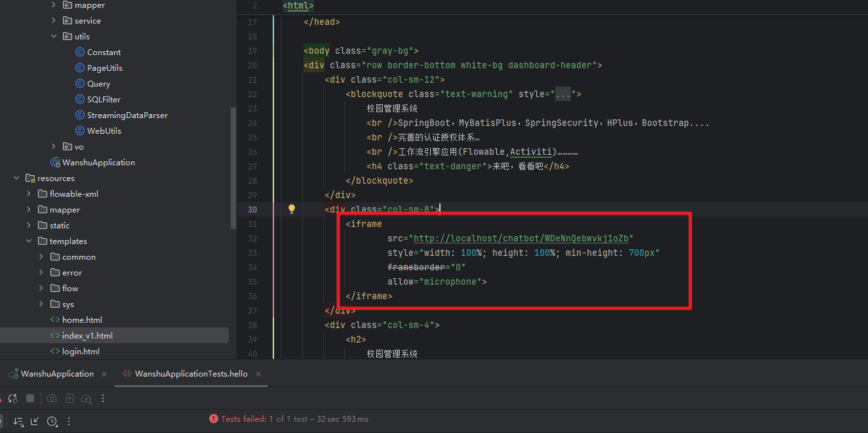Click the yellow lightbulb quick-fix icon
868x433 pixels.
point(292,209)
